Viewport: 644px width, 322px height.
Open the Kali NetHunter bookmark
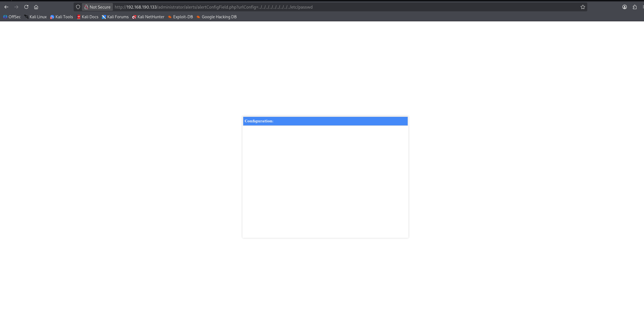[148, 17]
